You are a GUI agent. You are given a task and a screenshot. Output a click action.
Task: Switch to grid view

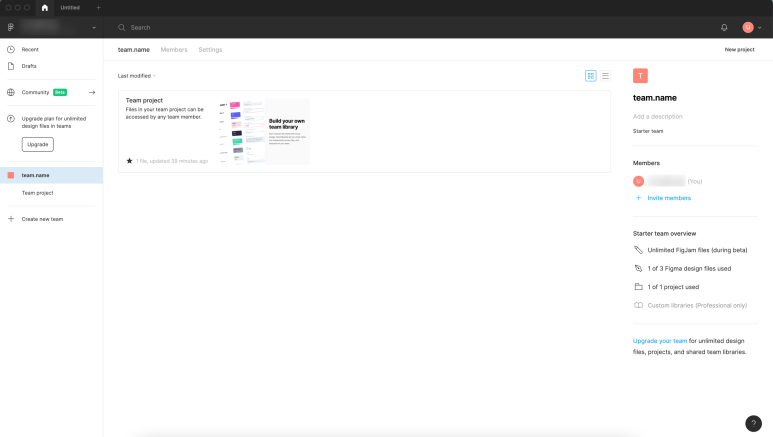coord(591,75)
